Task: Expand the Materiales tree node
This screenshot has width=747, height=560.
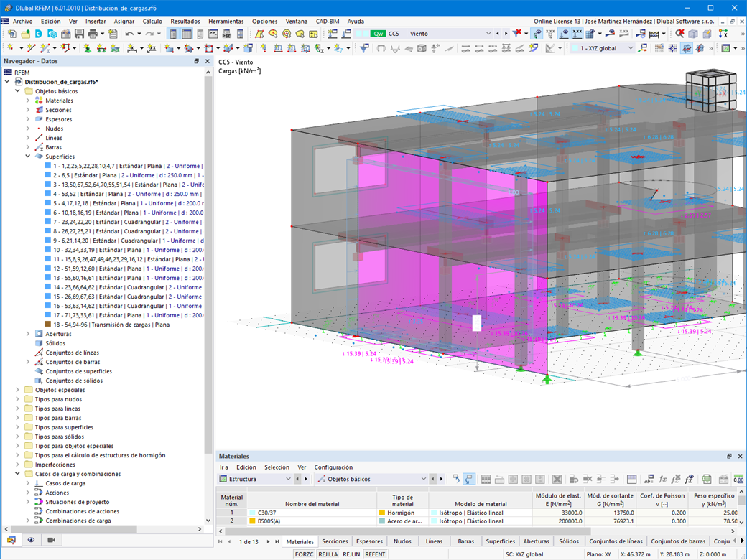Action: [x=28, y=101]
